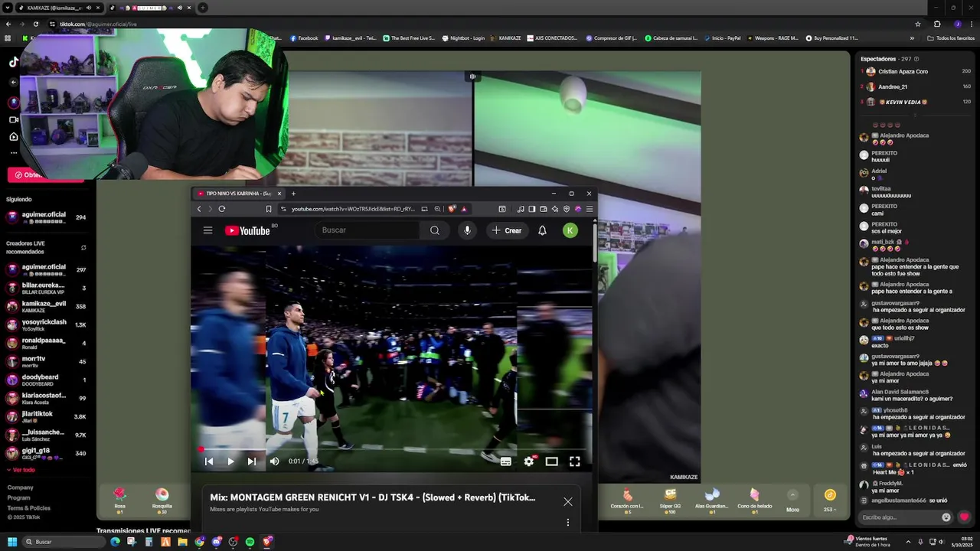Open Discord from the taskbar
980x551 pixels.
click(217, 542)
